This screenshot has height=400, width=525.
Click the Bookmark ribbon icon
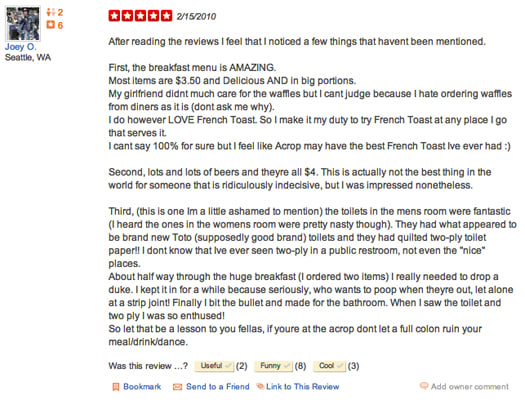click(x=116, y=387)
